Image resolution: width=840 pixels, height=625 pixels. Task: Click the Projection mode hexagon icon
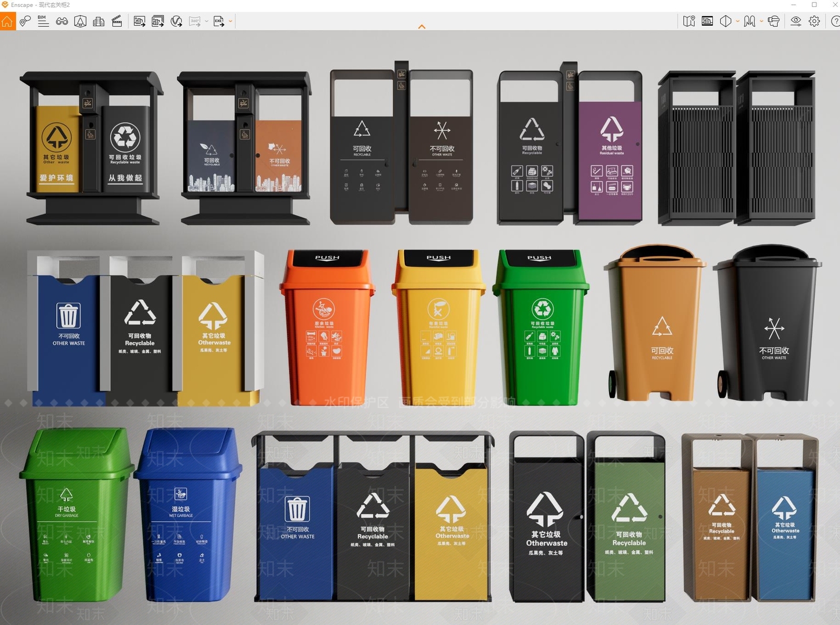[726, 22]
